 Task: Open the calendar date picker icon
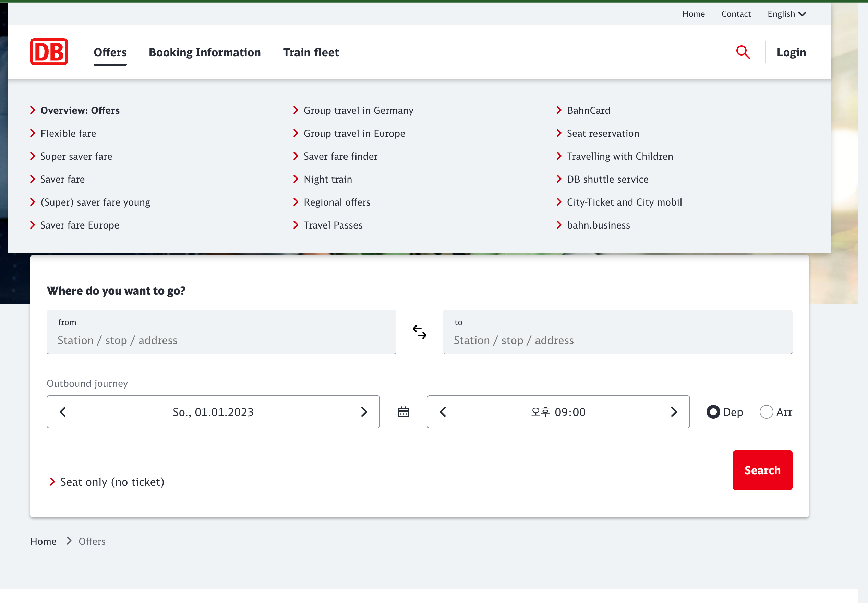point(403,412)
